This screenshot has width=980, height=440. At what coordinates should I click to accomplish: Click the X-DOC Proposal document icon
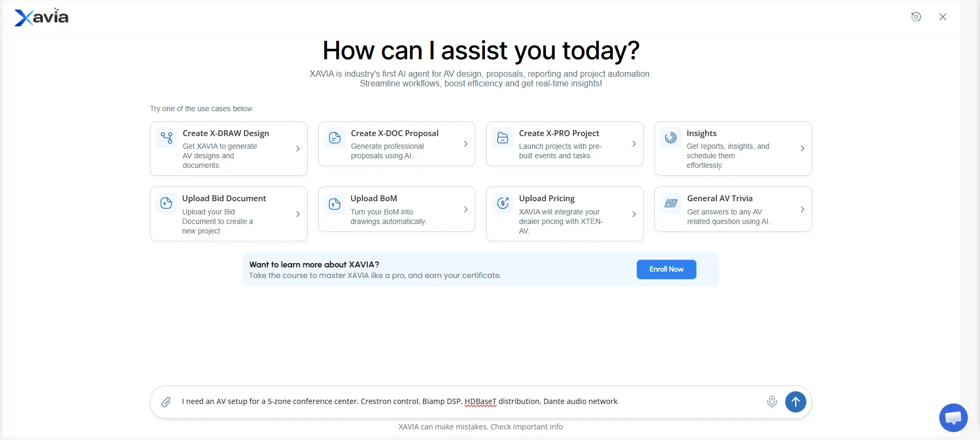pyautogui.click(x=335, y=138)
